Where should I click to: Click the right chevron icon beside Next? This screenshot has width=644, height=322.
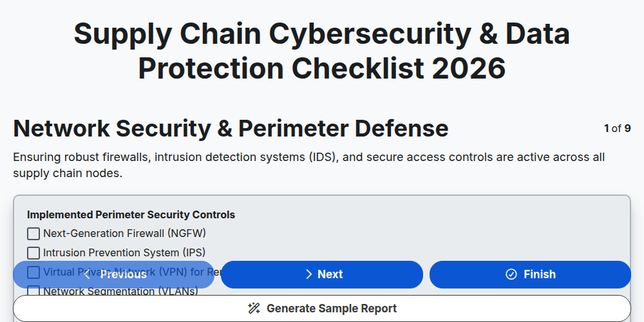point(309,274)
